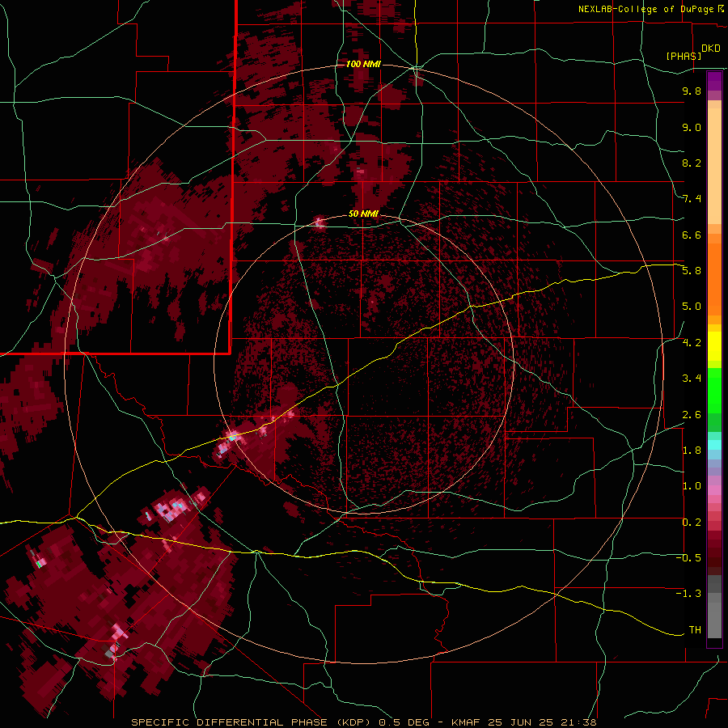
Task: Click the 9.0 scale value
Action: (x=692, y=127)
